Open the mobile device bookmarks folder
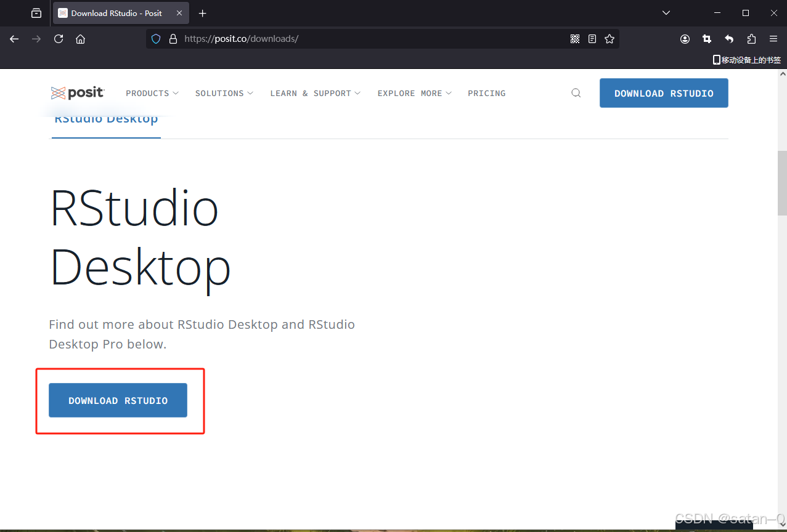The height and width of the screenshot is (532, 787). tap(747, 60)
